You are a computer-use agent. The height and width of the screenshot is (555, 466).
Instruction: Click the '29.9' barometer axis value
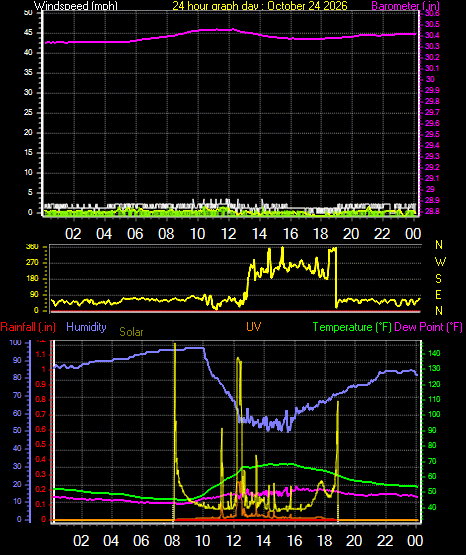(x=432, y=90)
